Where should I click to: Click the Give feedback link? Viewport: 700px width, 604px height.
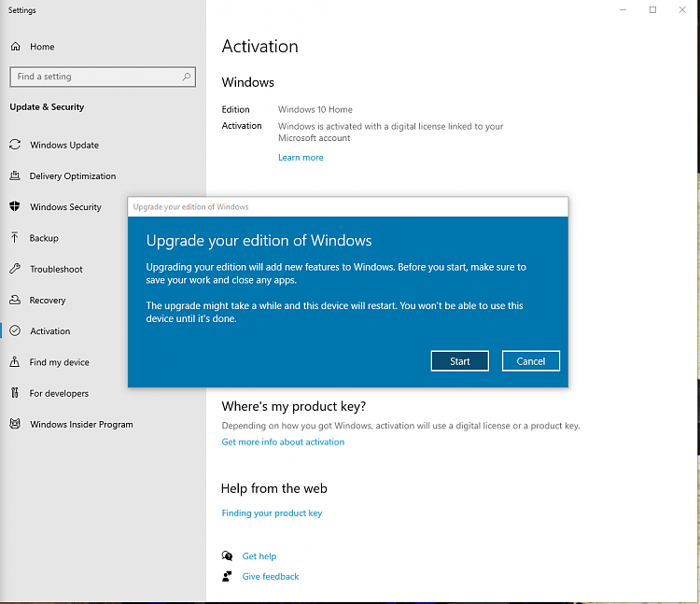point(271,576)
